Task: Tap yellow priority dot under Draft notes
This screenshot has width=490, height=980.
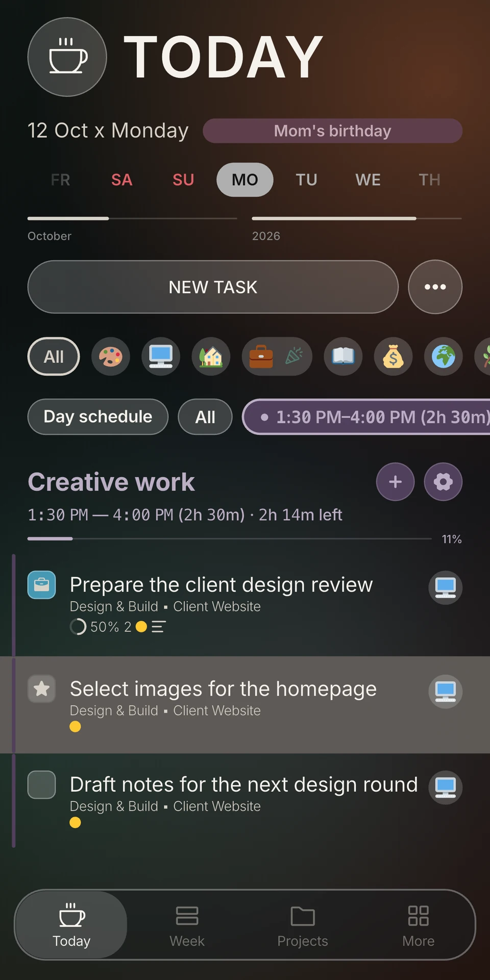Action: tap(75, 822)
